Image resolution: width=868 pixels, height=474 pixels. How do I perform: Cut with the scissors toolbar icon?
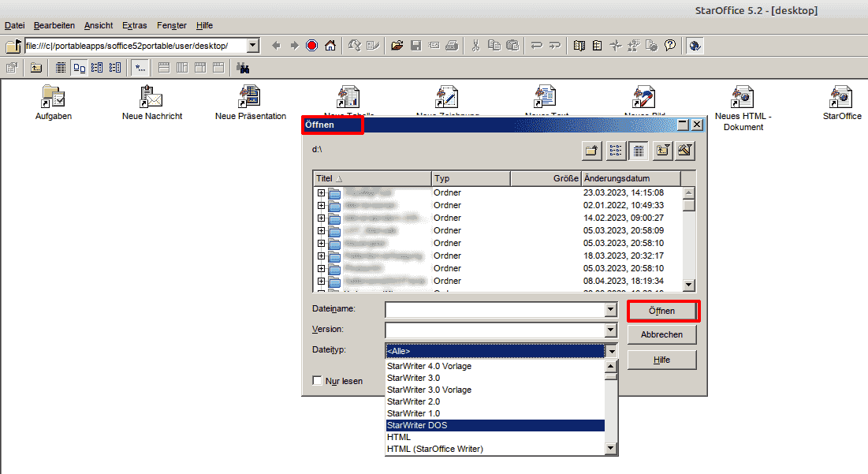475,46
